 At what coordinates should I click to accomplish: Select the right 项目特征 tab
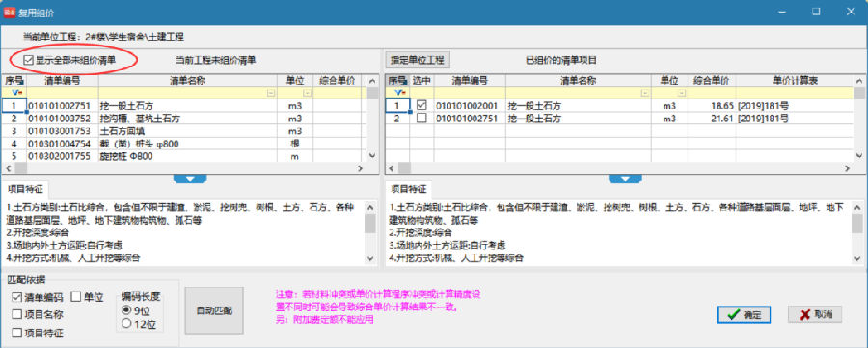(x=409, y=189)
